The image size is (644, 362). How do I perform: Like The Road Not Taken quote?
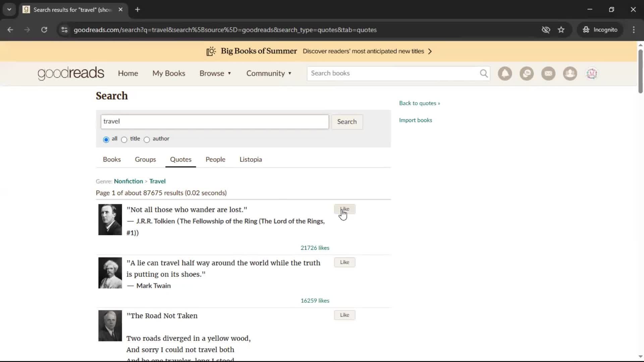tap(344, 315)
